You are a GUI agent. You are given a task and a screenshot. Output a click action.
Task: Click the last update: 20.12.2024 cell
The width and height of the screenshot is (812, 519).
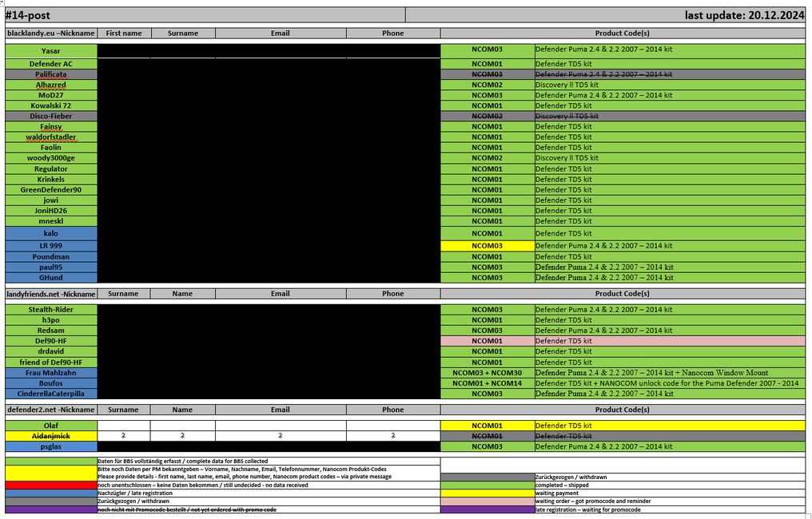point(605,15)
